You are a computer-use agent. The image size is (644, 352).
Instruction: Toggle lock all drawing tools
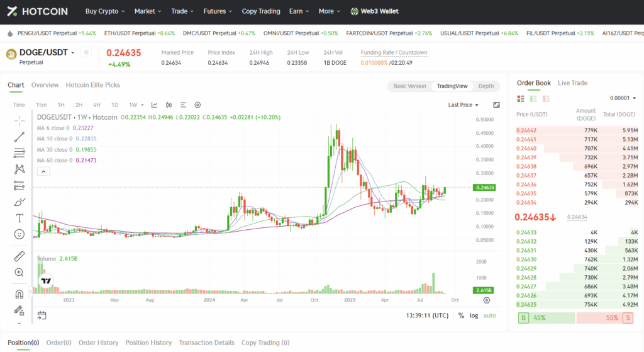tap(19, 310)
